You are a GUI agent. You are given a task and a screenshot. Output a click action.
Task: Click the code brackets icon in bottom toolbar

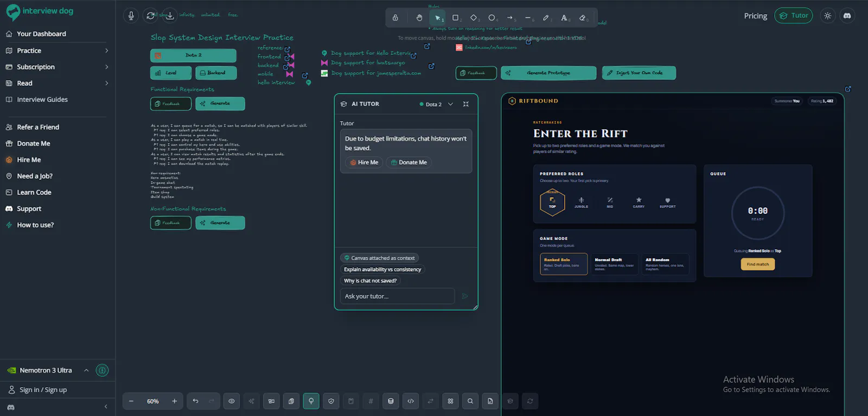[411, 401]
